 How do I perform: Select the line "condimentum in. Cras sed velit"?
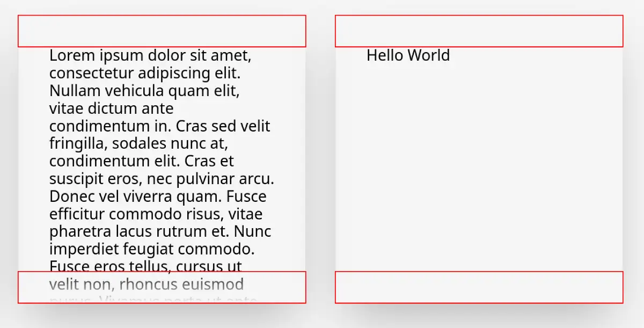point(160,126)
